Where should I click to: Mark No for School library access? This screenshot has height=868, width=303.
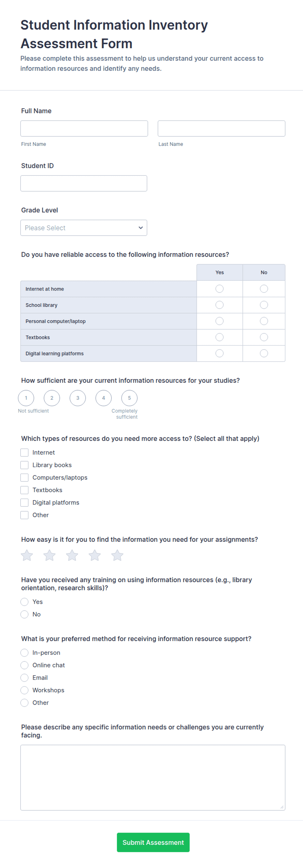pyautogui.click(x=264, y=305)
